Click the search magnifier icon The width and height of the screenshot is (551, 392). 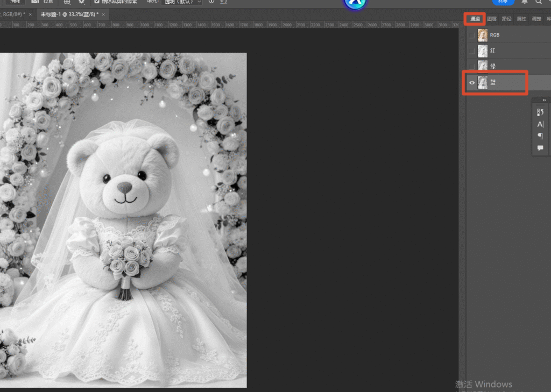click(x=538, y=2)
